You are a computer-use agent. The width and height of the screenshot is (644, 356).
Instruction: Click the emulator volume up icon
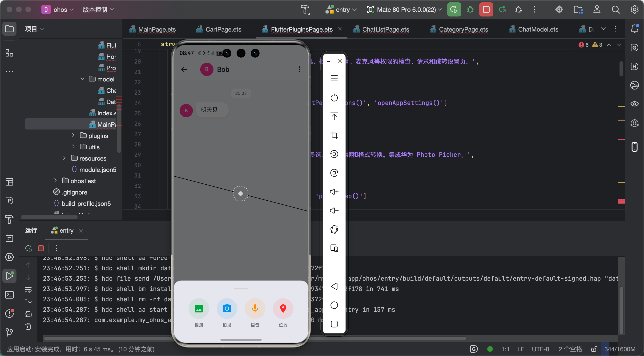(334, 192)
